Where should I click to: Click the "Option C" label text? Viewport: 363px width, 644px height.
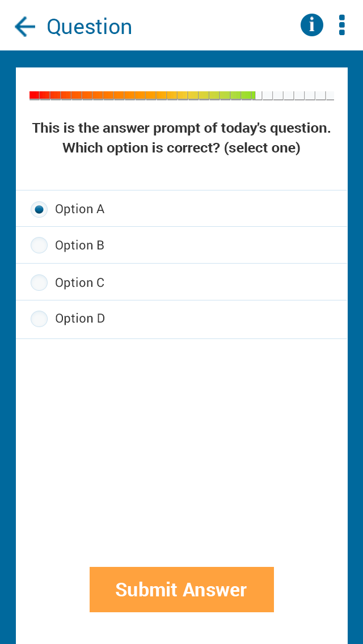coord(79,282)
